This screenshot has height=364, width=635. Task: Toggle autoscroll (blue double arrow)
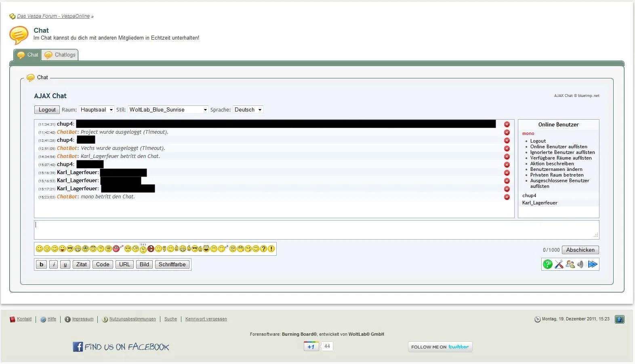[x=593, y=265]
